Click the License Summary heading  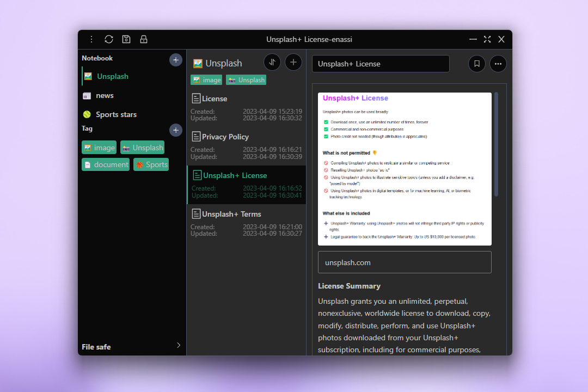349,286
